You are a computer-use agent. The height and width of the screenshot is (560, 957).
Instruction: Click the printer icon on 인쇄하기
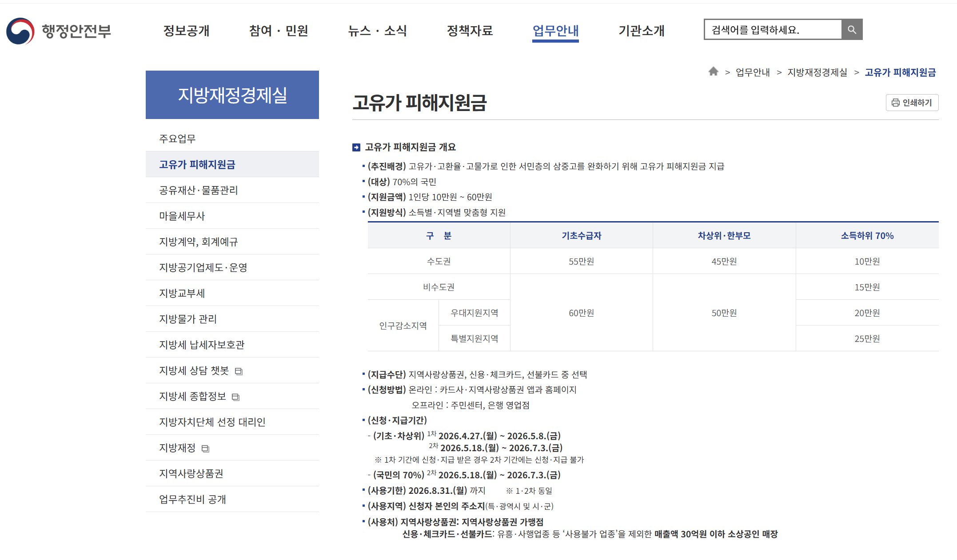(x=895, y=103)
